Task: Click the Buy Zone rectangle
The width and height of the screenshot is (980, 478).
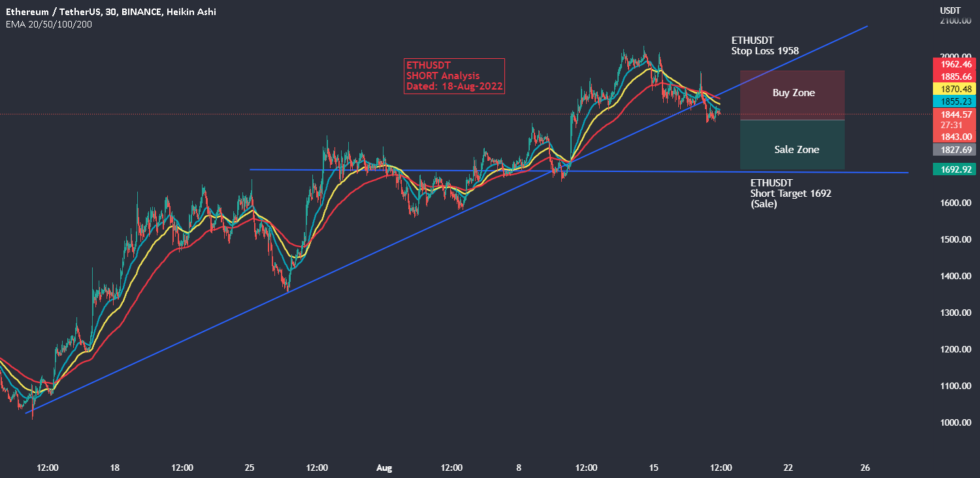Action: [792, 92]
